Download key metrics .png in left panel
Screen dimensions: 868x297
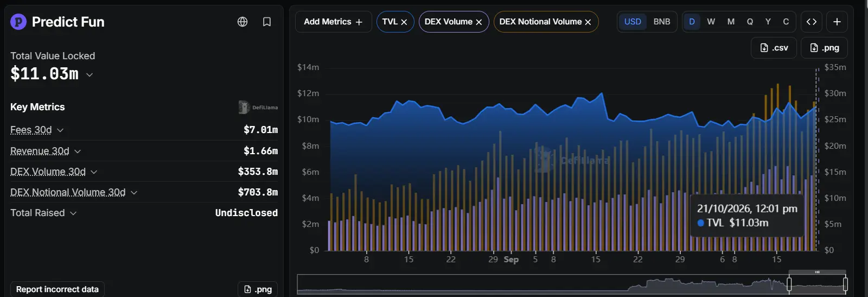pos(258,289)
